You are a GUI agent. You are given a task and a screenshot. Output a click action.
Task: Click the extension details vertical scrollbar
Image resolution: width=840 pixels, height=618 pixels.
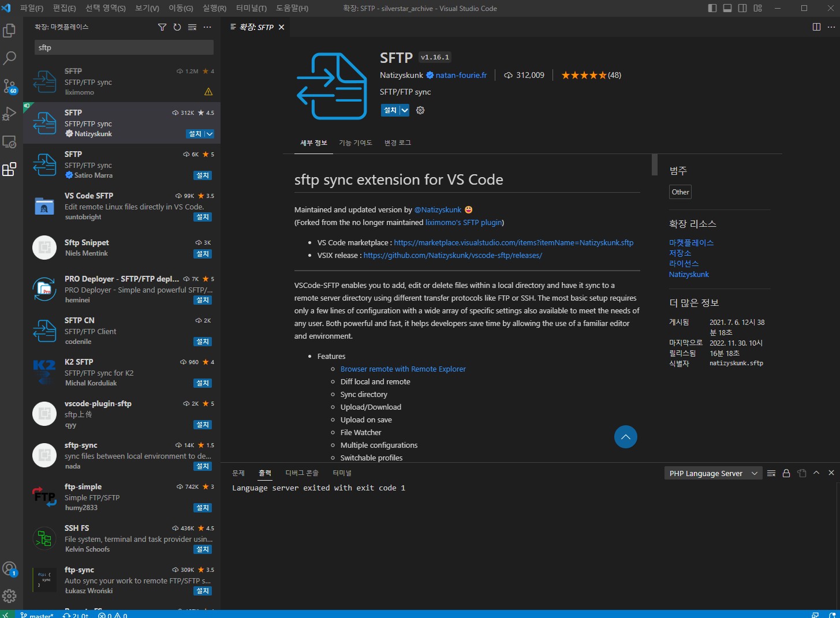655,164
